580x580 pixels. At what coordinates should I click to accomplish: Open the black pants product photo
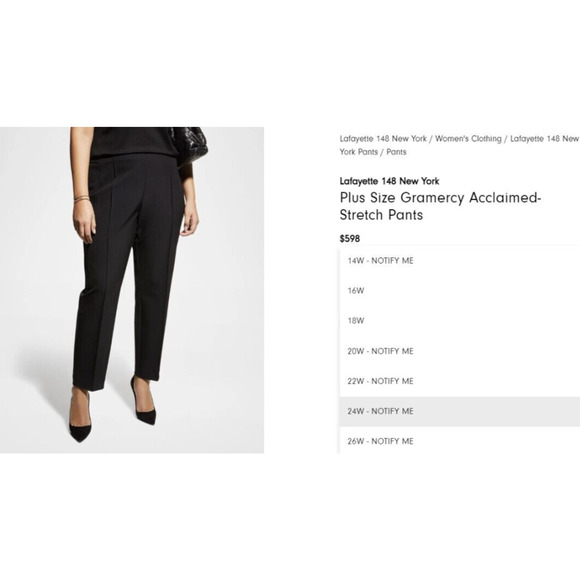click(132, 290)
